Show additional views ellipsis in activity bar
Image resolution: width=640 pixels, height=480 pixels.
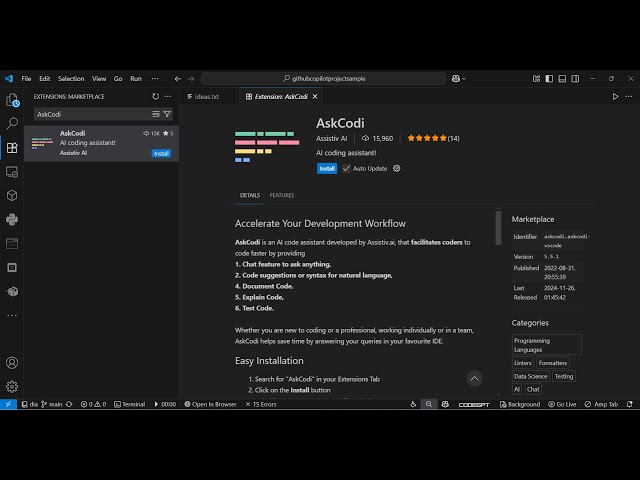click(12, 315)
